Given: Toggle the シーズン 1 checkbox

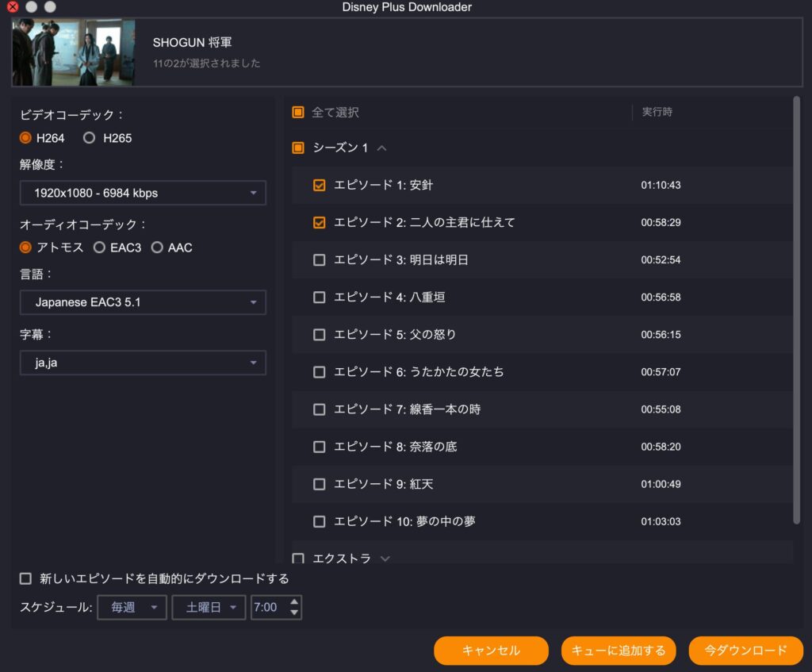Looking at the screenshot, I should coord(298,148).
